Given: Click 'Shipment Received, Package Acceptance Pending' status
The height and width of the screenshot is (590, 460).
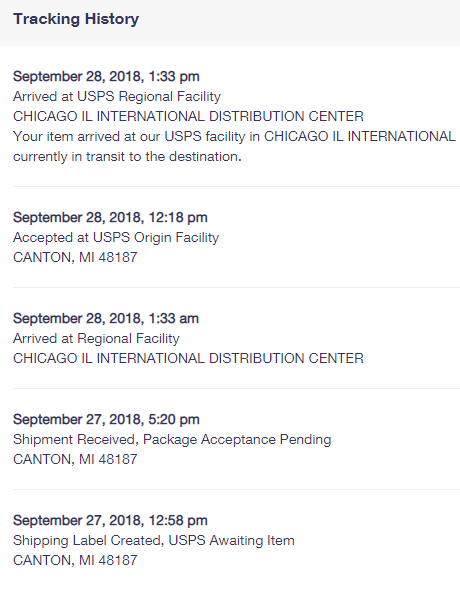Looking at the screenshot, I should click(172, 439).
